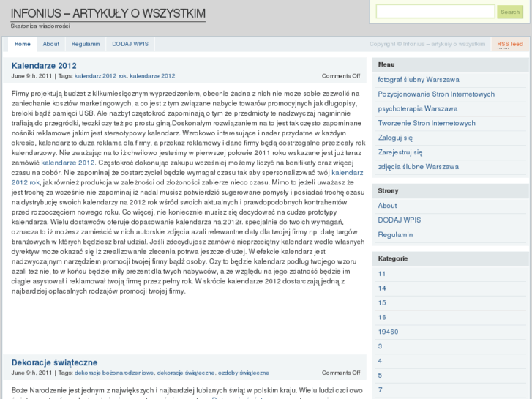Click the Search button
The image size is (532, 399).
point(510,12)
